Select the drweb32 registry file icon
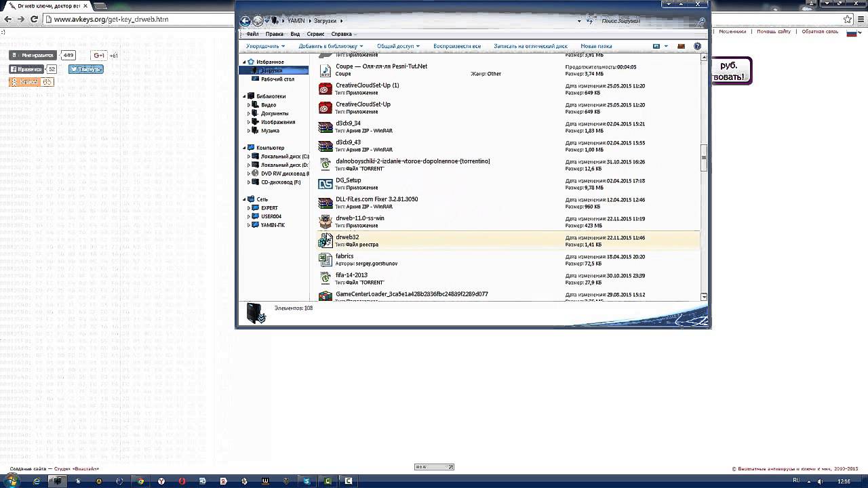 coord(325,241)
